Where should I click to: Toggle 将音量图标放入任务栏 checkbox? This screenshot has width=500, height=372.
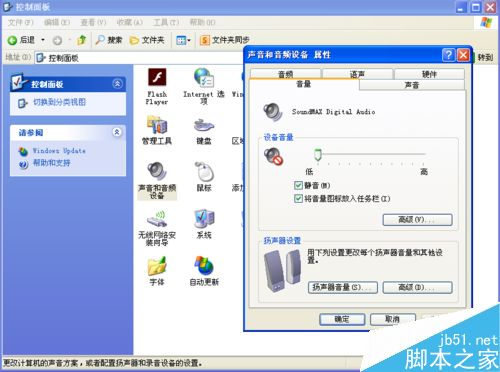[x=298, y=199]
